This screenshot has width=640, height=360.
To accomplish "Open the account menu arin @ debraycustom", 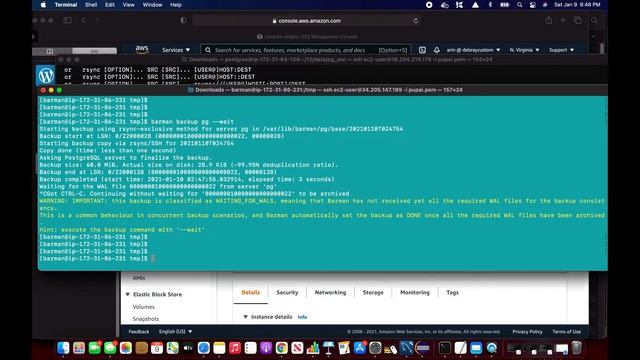I will pos(473,50).
